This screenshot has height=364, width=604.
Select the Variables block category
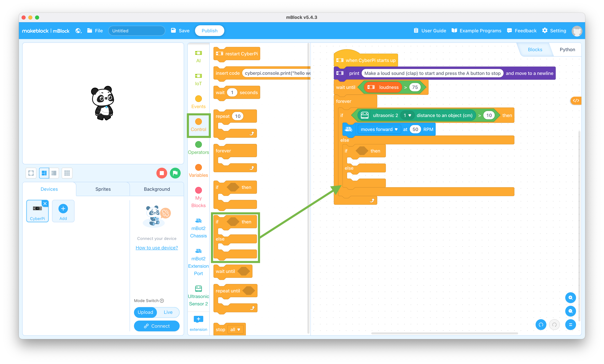point(198,171)
